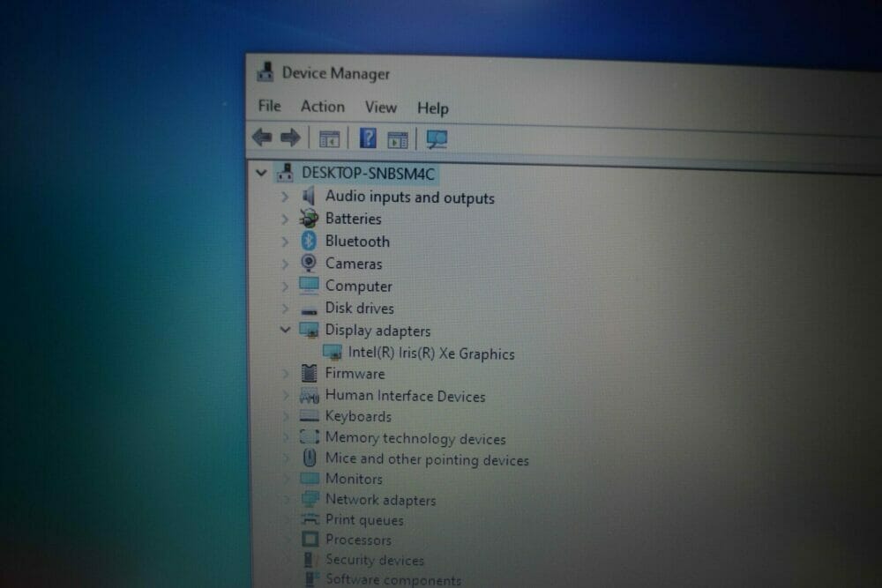Select the Print queues label
The image size is (882, 588).
point(364,520)
